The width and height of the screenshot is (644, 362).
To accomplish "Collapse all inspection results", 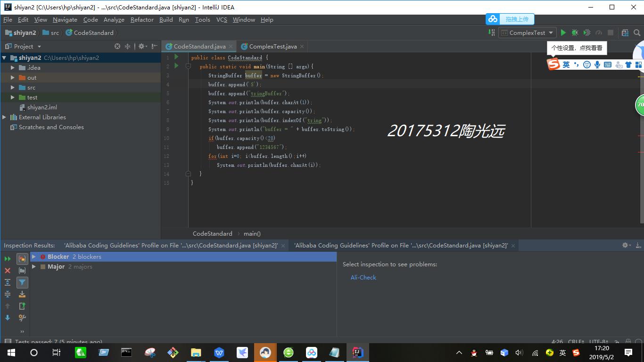I will (8, 294).
